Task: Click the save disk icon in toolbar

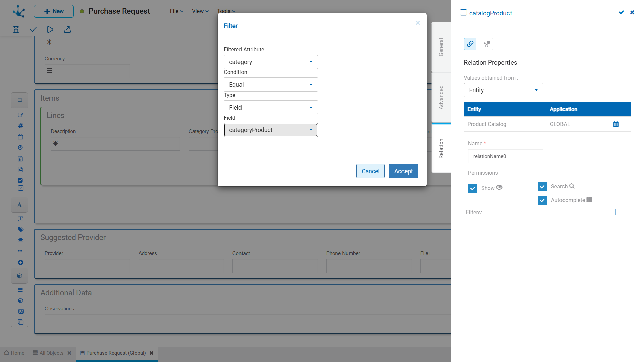Action: pos(16,29)
